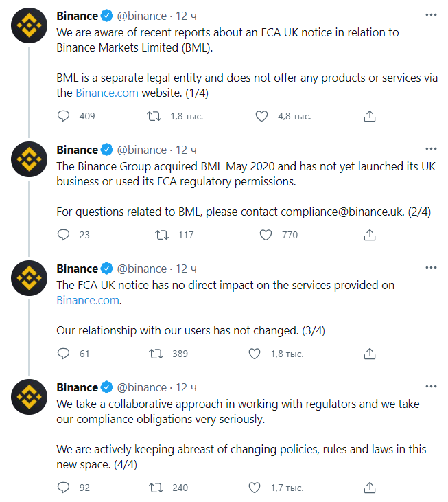Image resolution: width=448 pixels, height=502 pixels.
Task: Open more options for the first tweet
Action: coord(430,15)
